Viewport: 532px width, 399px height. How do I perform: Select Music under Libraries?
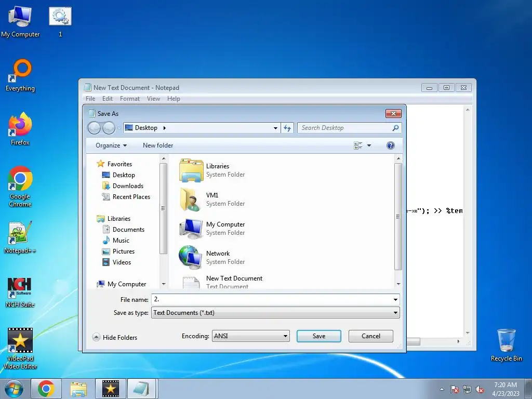[116, 241]
